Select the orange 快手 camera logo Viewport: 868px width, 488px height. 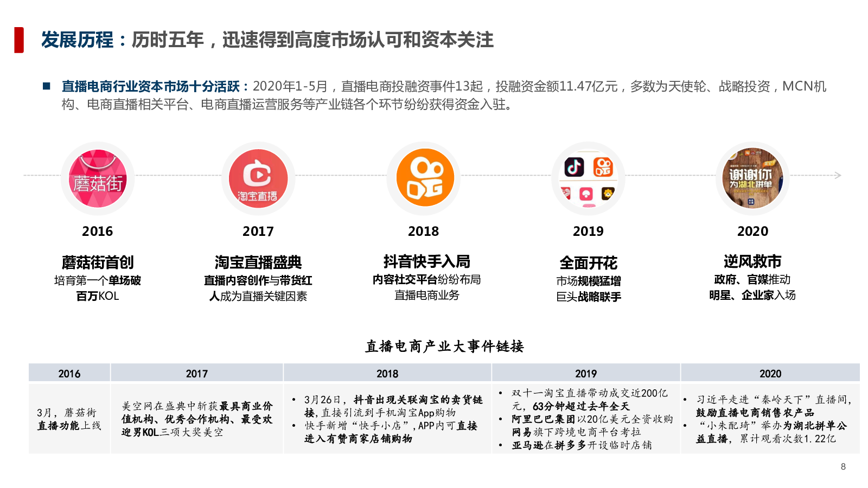pos(424,178)
